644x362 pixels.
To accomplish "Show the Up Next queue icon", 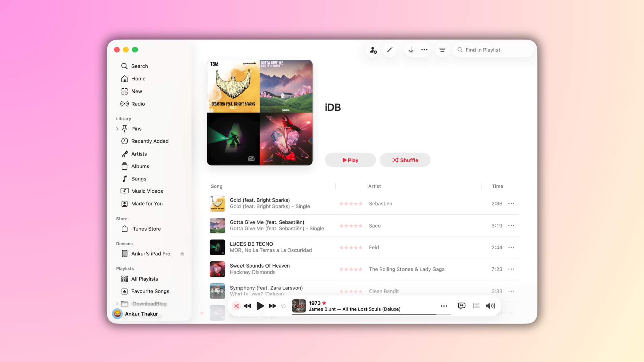I will 476,306.
